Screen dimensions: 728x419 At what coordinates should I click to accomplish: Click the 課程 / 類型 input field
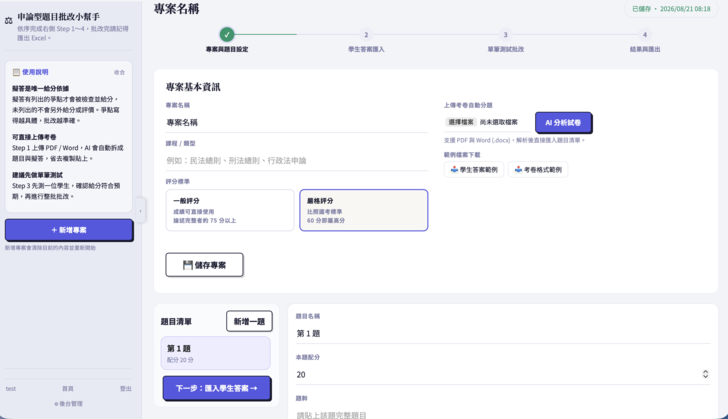[x=297, y=161]
